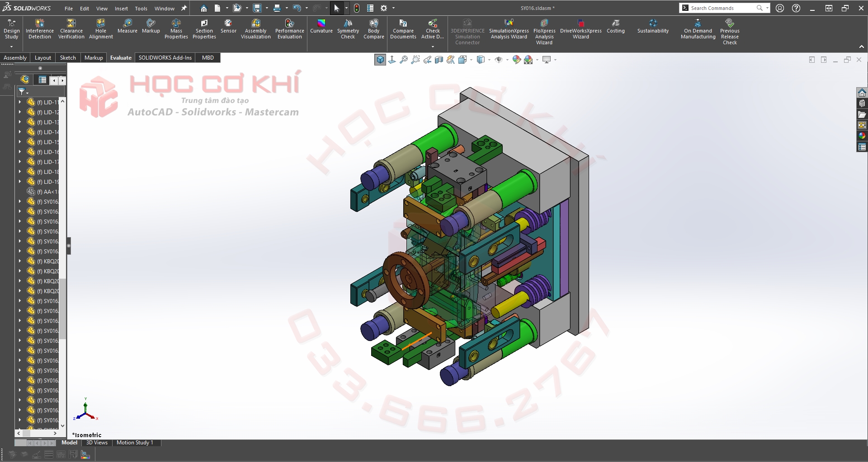868x462 pixels.
Task: Click the feature tree vertical scrollbar
Action: click(63, 309)
